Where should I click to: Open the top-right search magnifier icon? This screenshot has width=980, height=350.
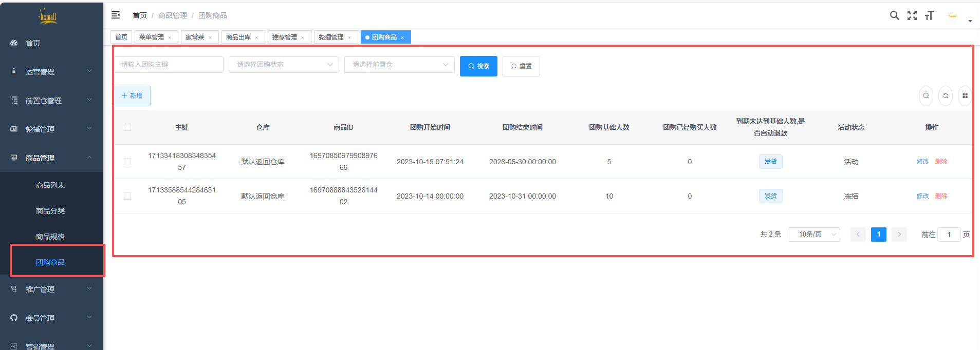click(x=894, y=15)
